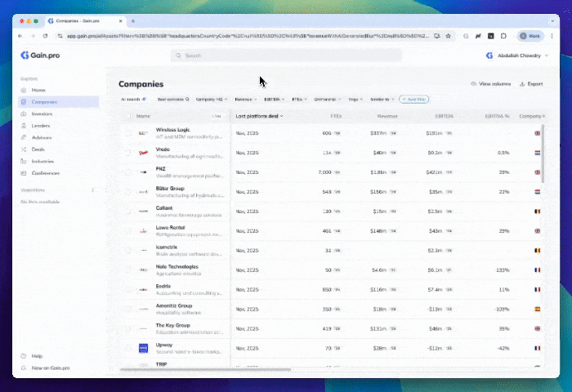Go to Lenders in the sidebar
The image size is (572, 392).
tap(38, 126)
